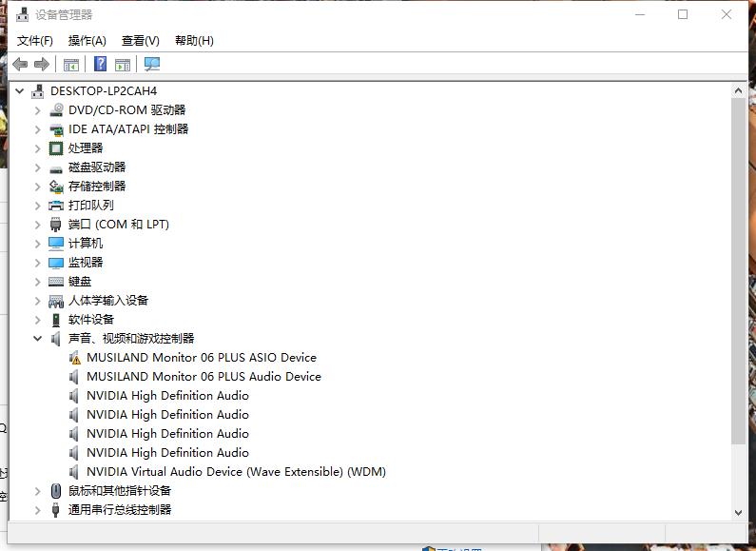This screenshot has width=756, height=551.
Task: Click the show/hide action pane icon
Action: [x=123, y=64]
